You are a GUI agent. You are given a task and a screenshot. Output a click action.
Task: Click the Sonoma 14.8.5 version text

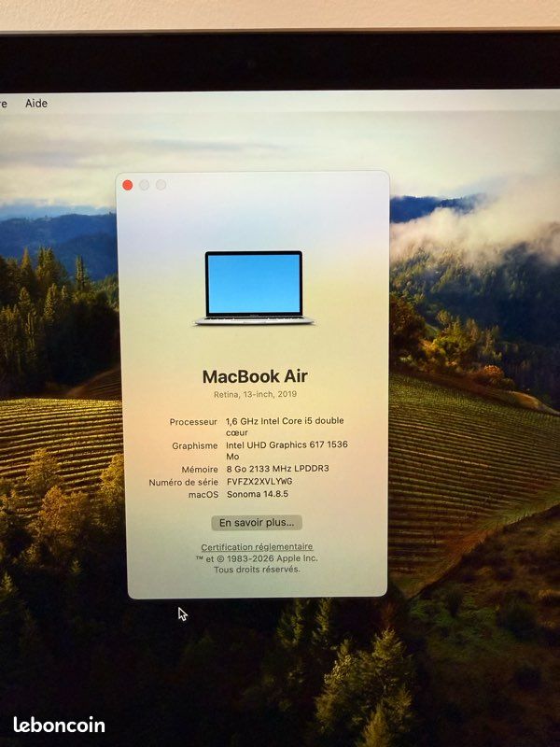coord(258,494)
